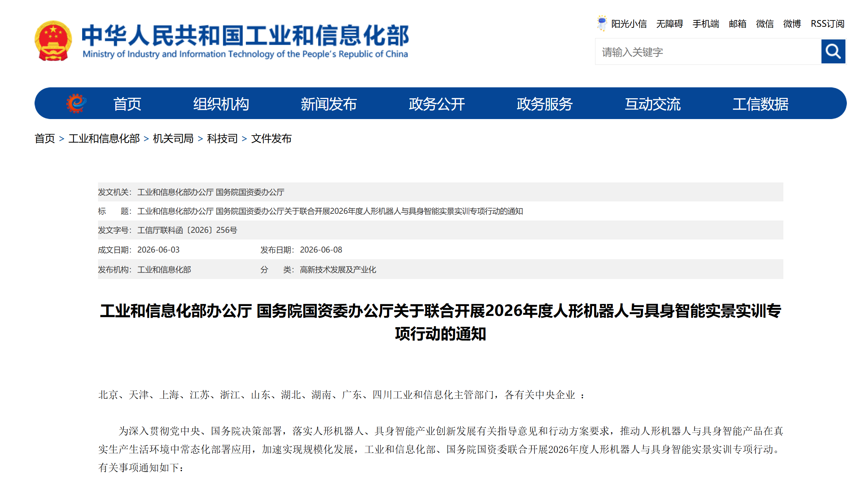Image resolution: width=868 pixels, height=479 pixels.
Task: Click the 阳光小信 robot mascot icon
Action: [602, 23]
